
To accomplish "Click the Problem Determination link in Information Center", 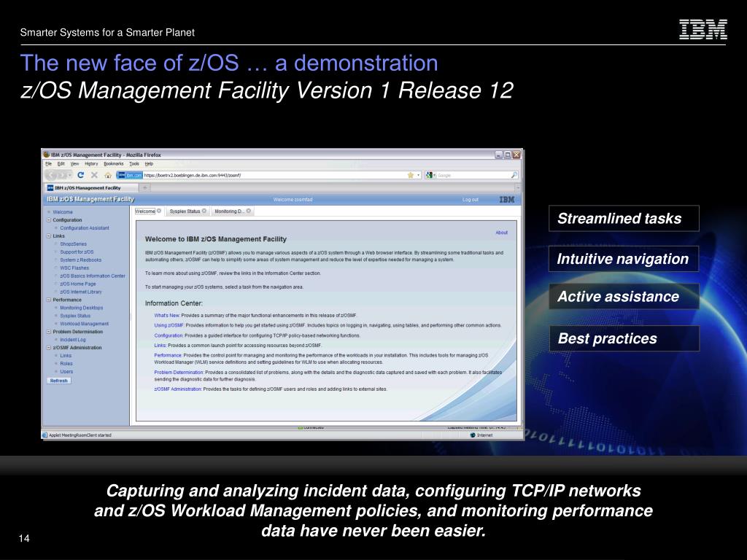I will click(179, 373).
